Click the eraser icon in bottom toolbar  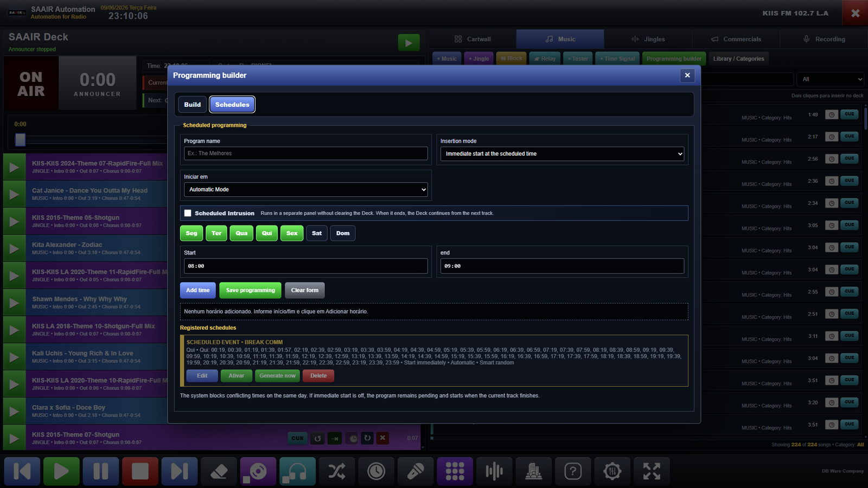[x=219, y=471]
